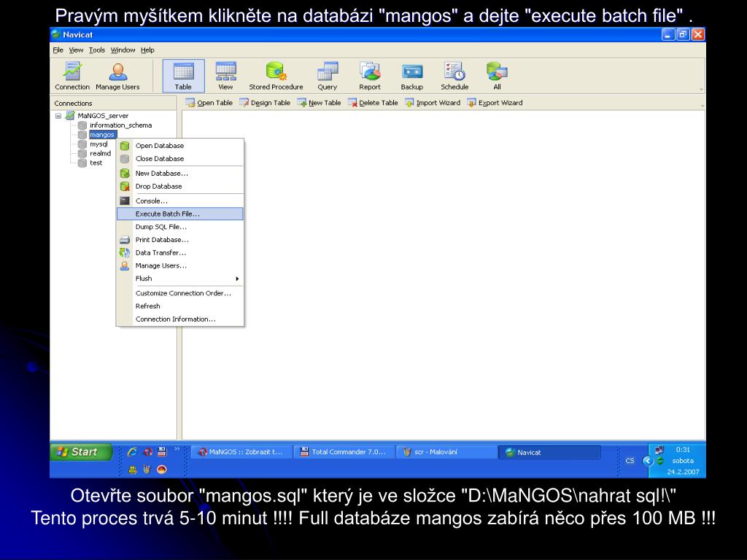Screen dimensions: 747x560
Task: Launch the Export Wizard
Action: tap(495, 103)
